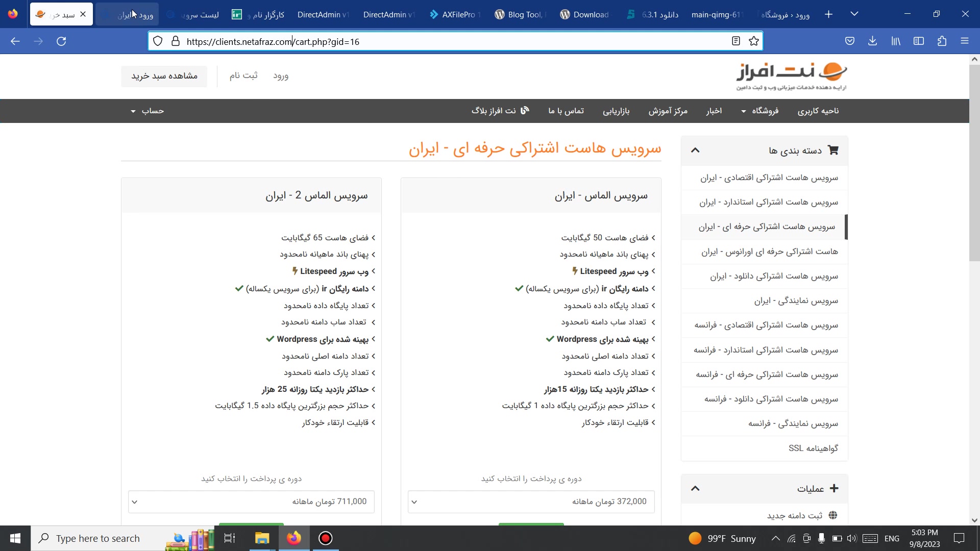
Task: Bookmark this page with star icon
Action: (754, 41)
